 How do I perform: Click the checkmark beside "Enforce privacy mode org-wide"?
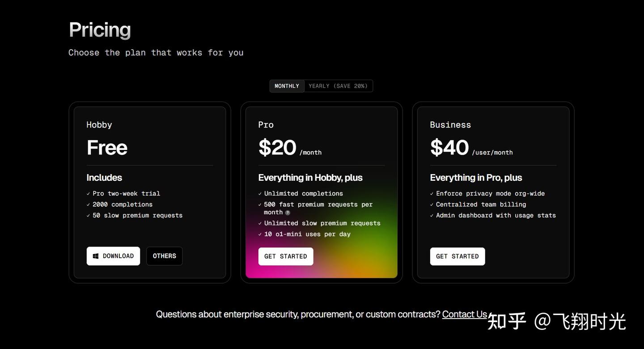[432, 194]
